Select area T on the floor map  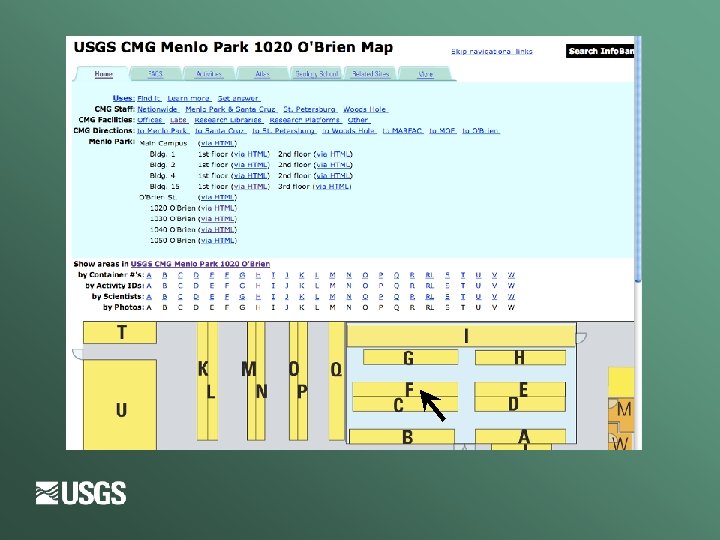coord(120,332)
